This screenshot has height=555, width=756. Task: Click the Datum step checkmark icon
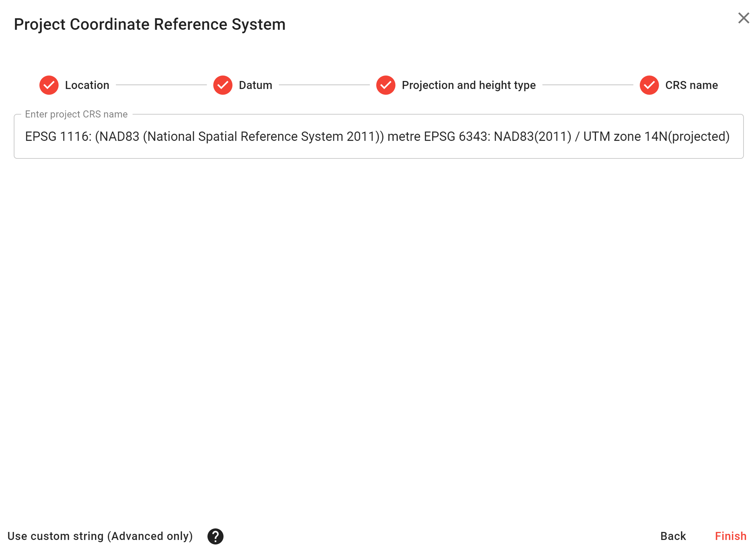[223, 85]
